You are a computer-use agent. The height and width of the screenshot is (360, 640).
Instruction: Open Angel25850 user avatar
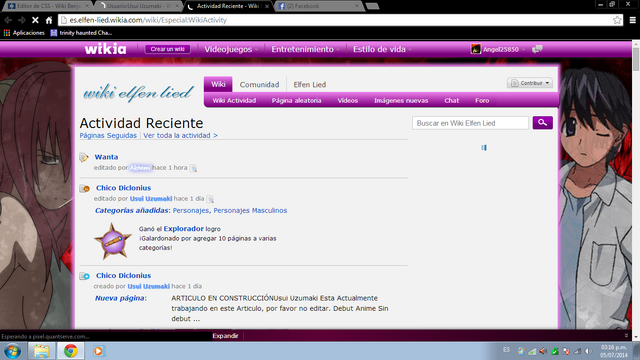[476, 49]
